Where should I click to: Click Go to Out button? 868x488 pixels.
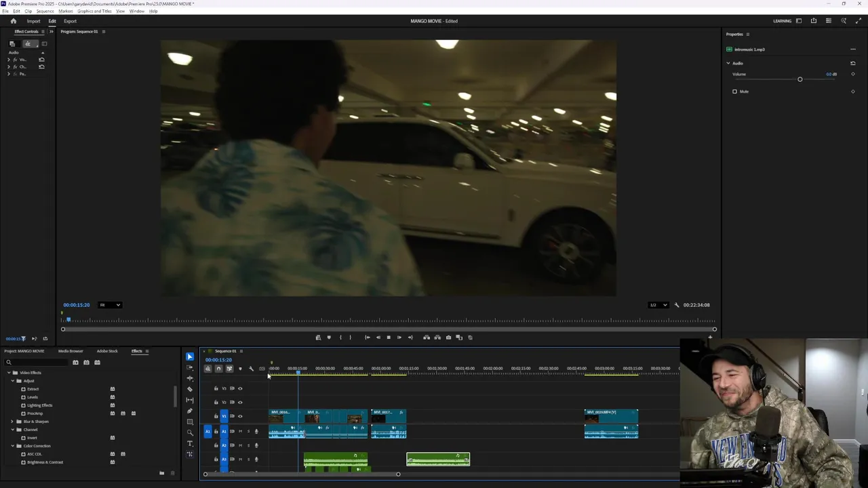[x=410, y=338]
